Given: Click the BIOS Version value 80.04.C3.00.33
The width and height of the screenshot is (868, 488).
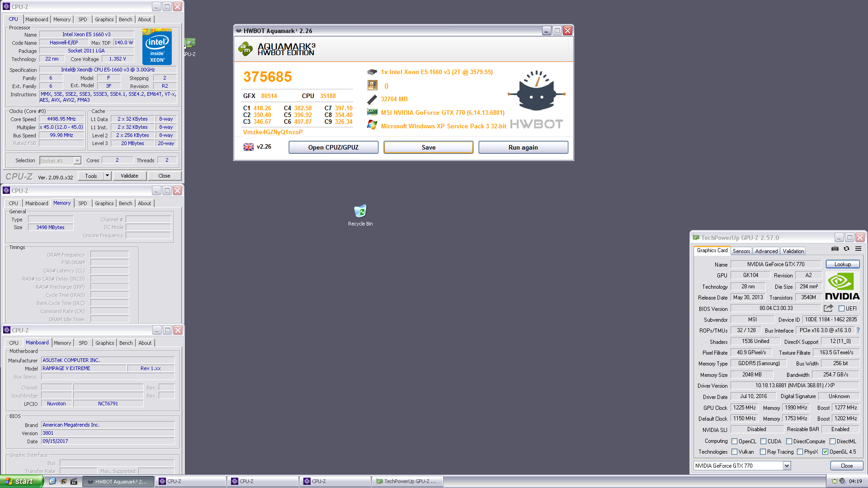Looking at the screenshot, I should pos(776,308).
